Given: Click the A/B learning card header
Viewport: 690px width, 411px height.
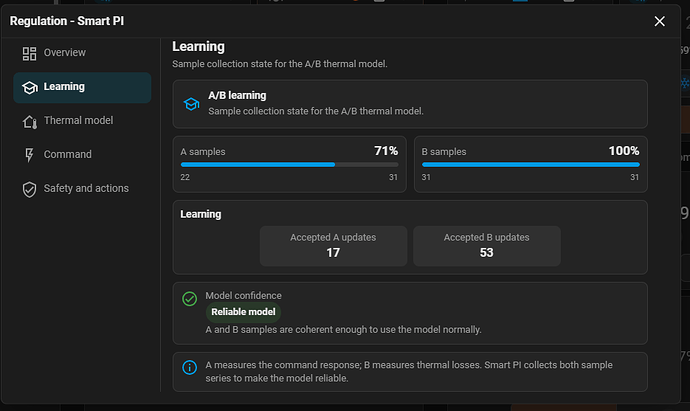Looking at the screenshot, I should (410, 104).
